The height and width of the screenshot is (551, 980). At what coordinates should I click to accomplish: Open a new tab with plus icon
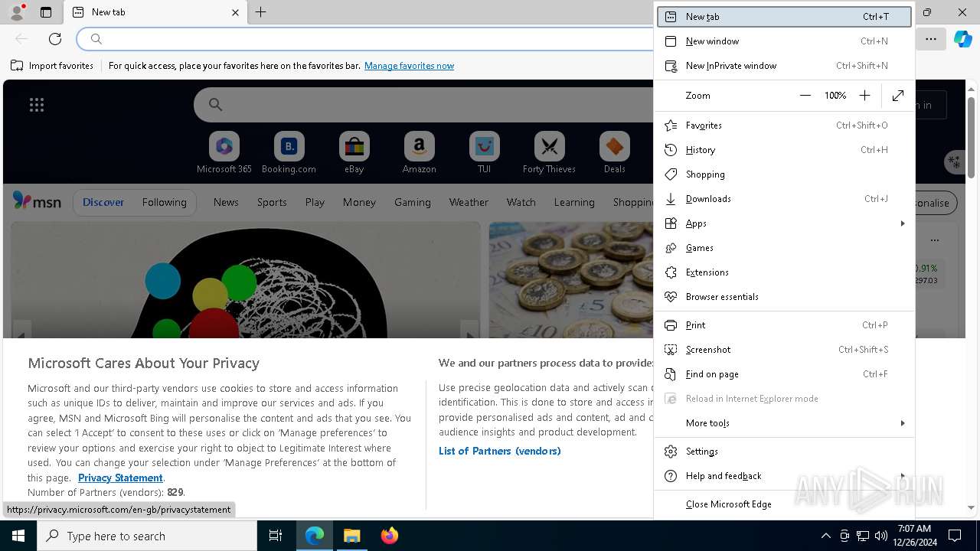[x=260, y=12]
